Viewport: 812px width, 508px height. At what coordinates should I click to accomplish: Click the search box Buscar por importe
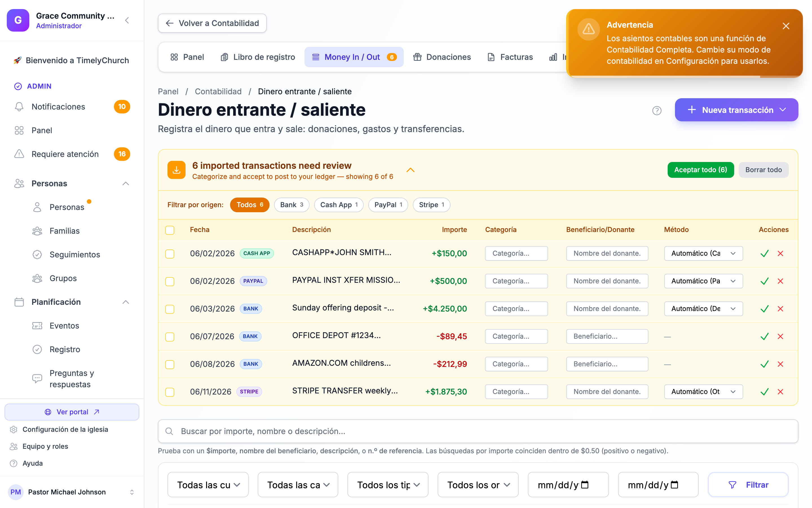(478, 432)
